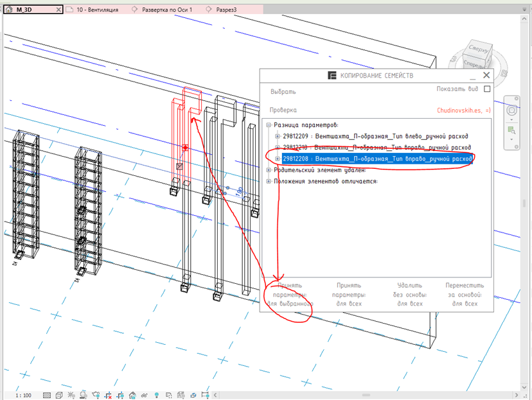Click Переместить за основой для всех

tap(465, 295)
